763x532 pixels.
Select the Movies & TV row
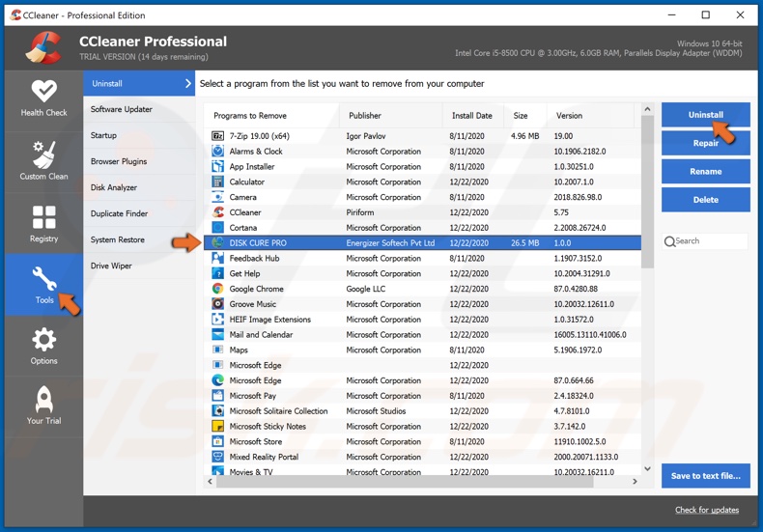(x=422, y=471)
